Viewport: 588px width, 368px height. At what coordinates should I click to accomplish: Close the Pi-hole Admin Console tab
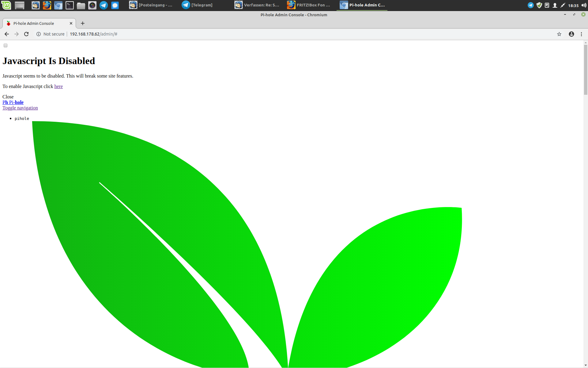click(71, 23)
